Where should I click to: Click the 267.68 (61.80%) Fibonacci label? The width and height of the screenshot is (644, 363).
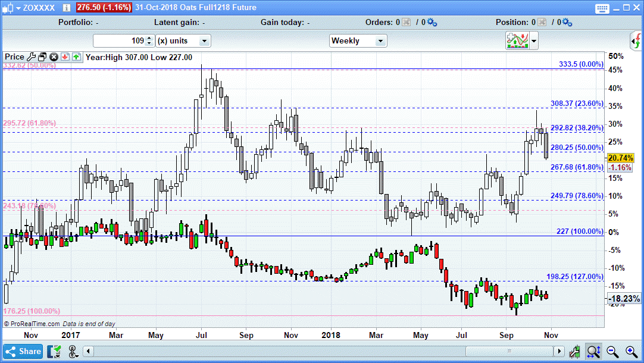(x=577, y=167)
